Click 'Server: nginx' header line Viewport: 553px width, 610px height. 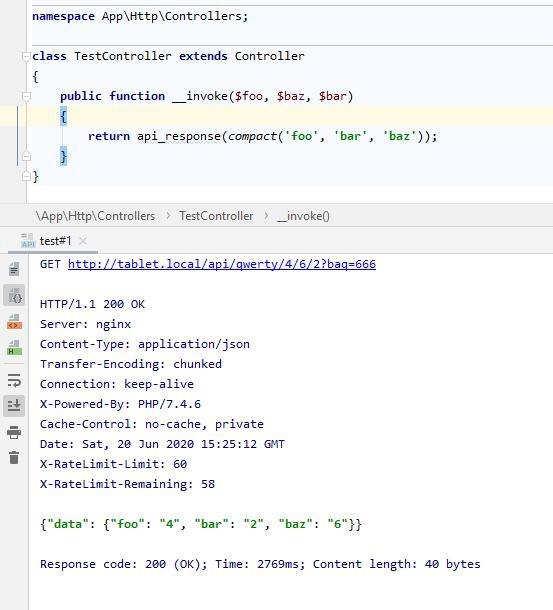(x=85, y=324)
